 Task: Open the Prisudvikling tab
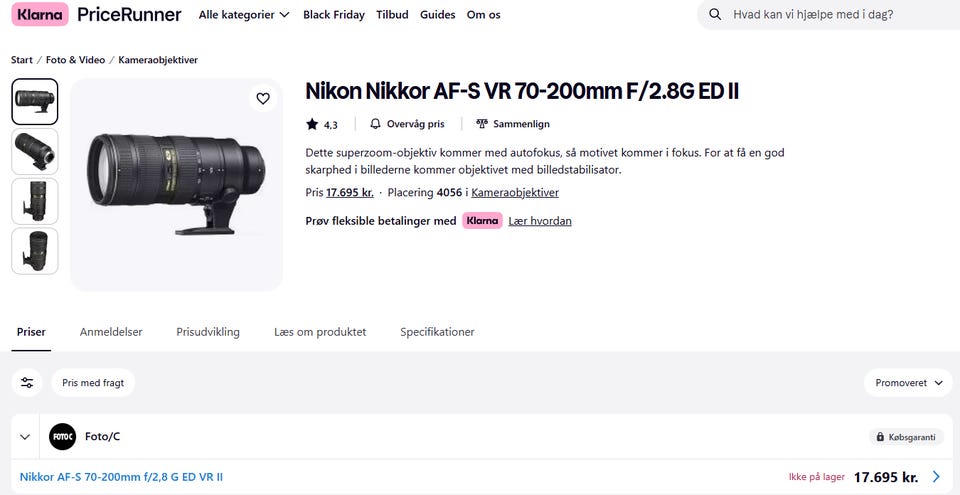point(208,332)
